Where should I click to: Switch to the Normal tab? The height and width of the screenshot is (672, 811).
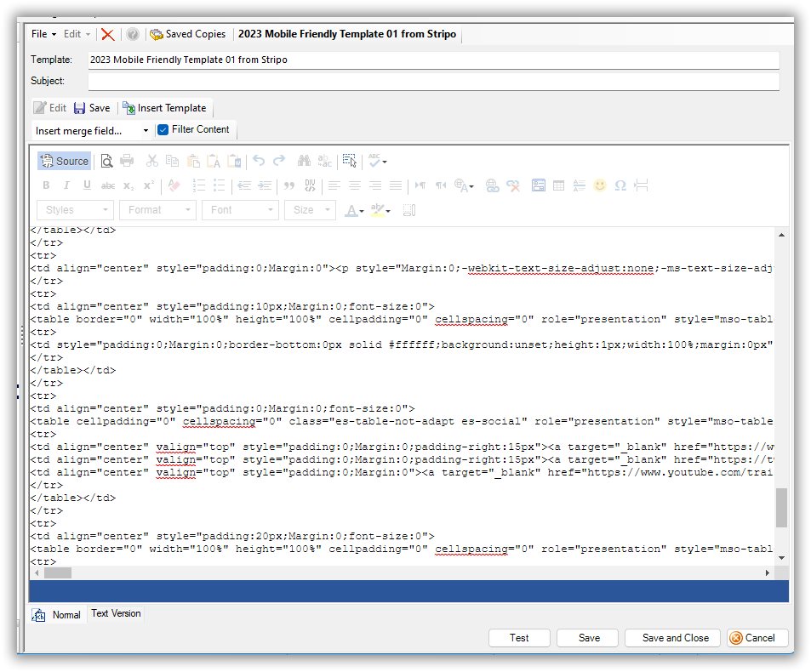tap(56, 615)
